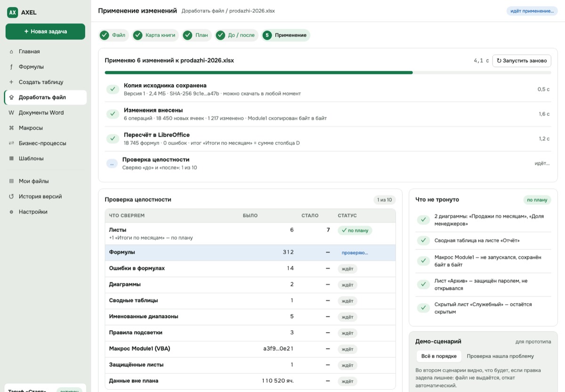Image resolution: width=565 pixels, height=392 pixels.
Task: Click the checkmark beside Лист «Архив»
Action: pos(423,284)
